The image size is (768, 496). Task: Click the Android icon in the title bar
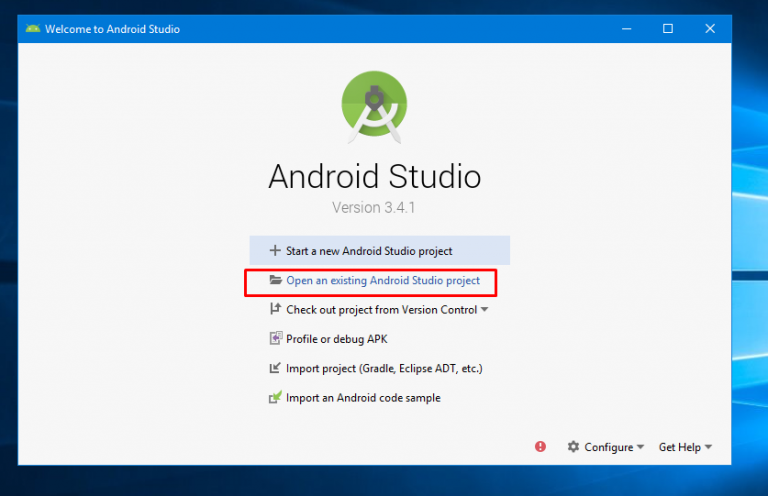coord(33,29)
